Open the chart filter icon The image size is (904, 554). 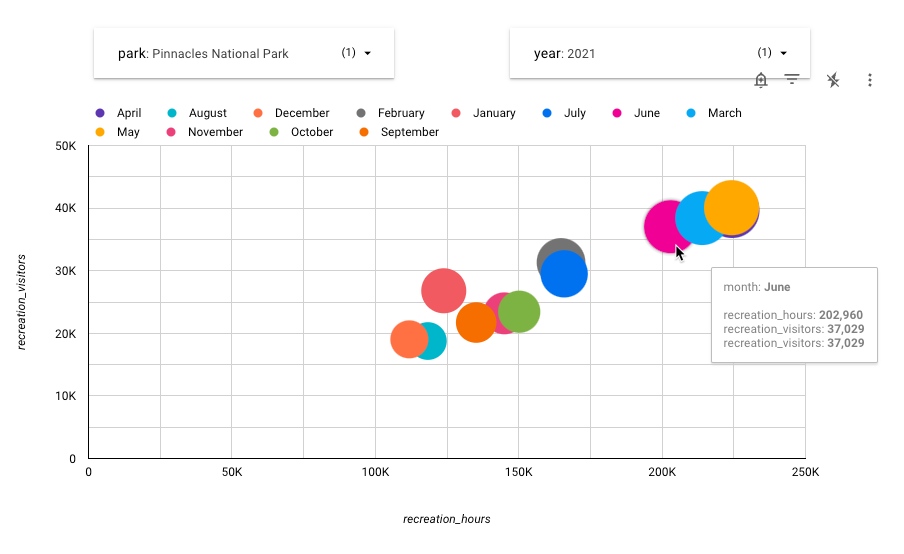click(791, 80)
